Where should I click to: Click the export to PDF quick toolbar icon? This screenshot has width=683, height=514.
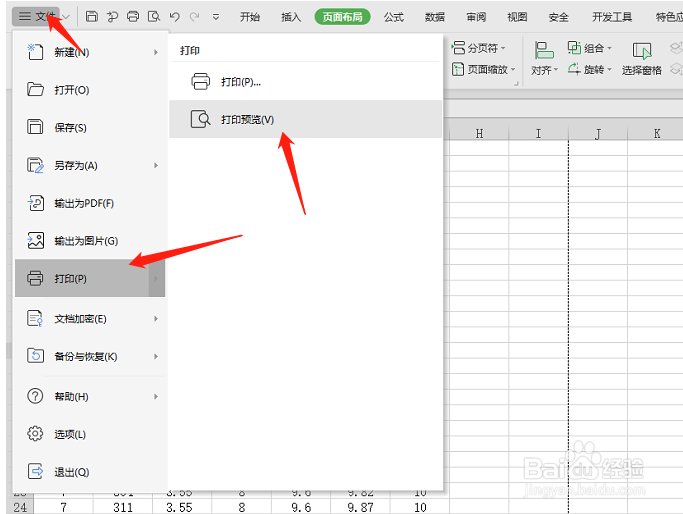pyautogui.click(x=112, y=17)
